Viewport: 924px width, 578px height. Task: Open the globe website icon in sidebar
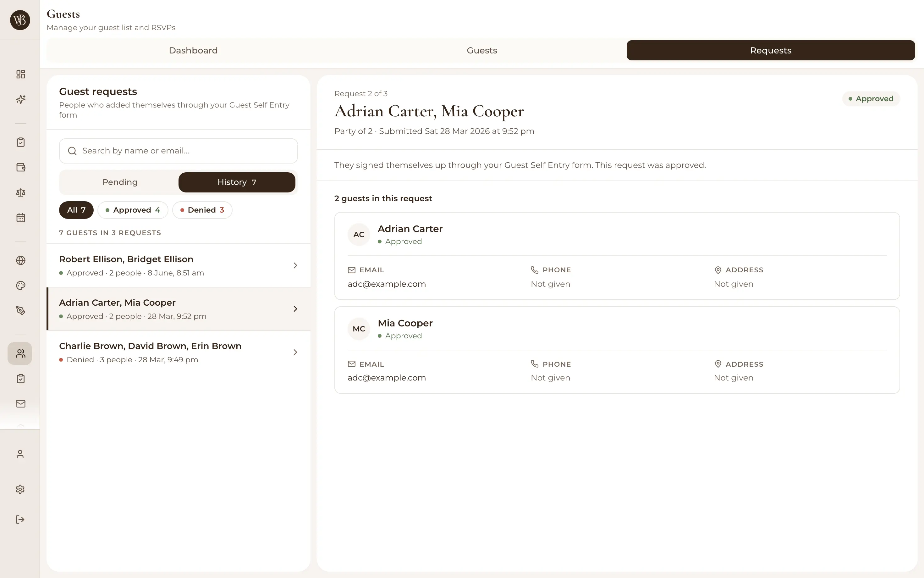click(21, 260)
